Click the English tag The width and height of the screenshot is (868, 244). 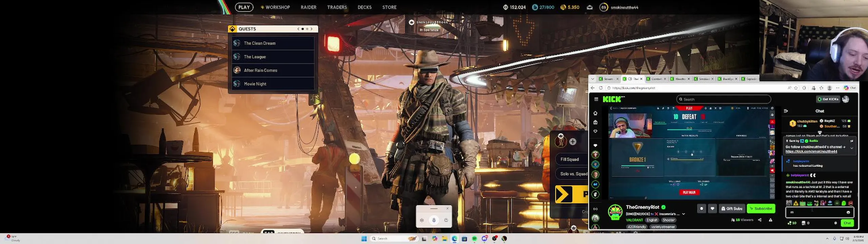pos(652,220)
